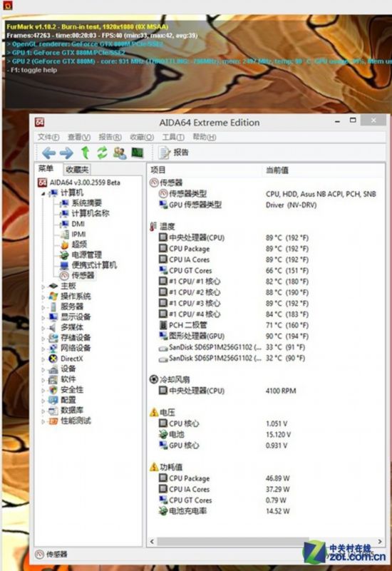Expand the 存储设备 tree node
392x571 pixels.
(43, 338)
